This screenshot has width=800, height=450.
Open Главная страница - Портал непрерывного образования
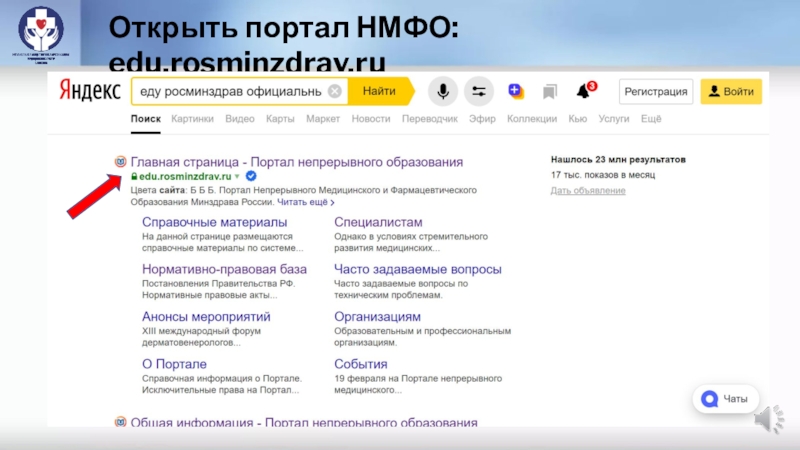click(296, 162)
